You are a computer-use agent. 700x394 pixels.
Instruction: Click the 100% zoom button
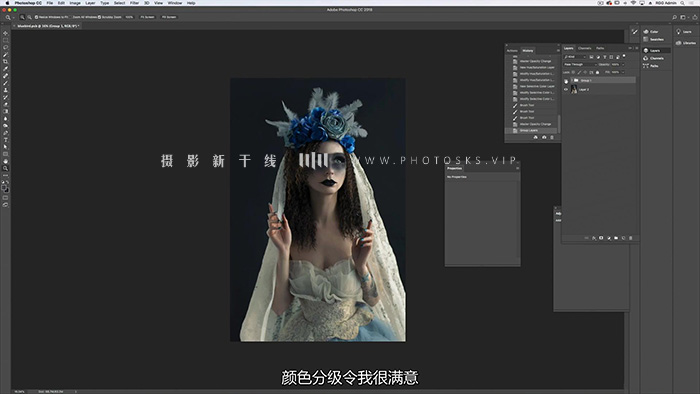(129, 17)
